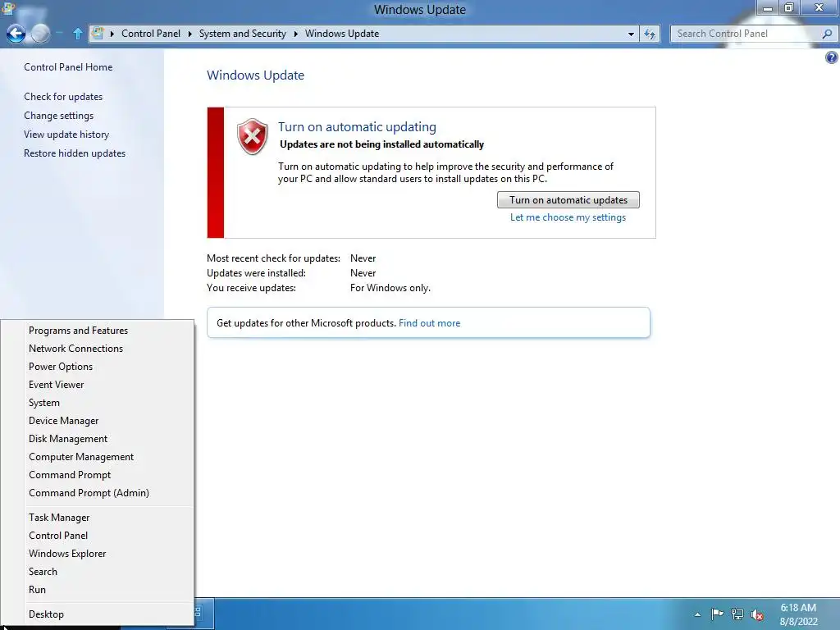The image size is (840, 630).
Task: Open Event Viewer from the menu
Action: [x=57, y=385]
